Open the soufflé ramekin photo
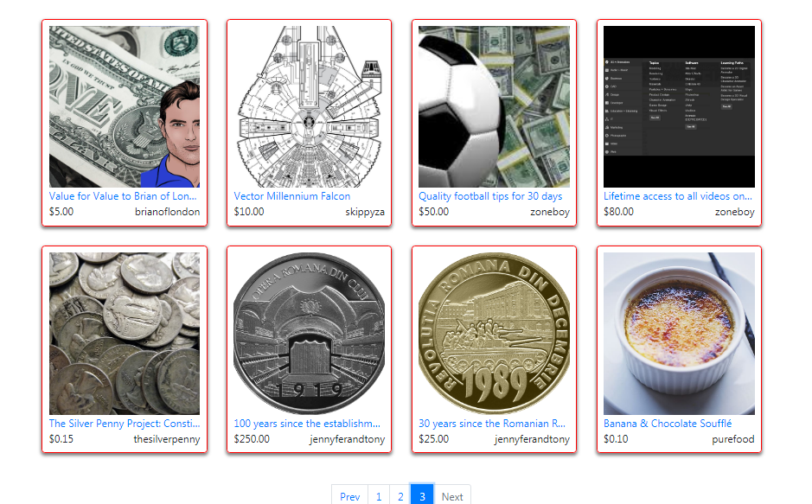This screenshot has width=812, height=504. 679,334
